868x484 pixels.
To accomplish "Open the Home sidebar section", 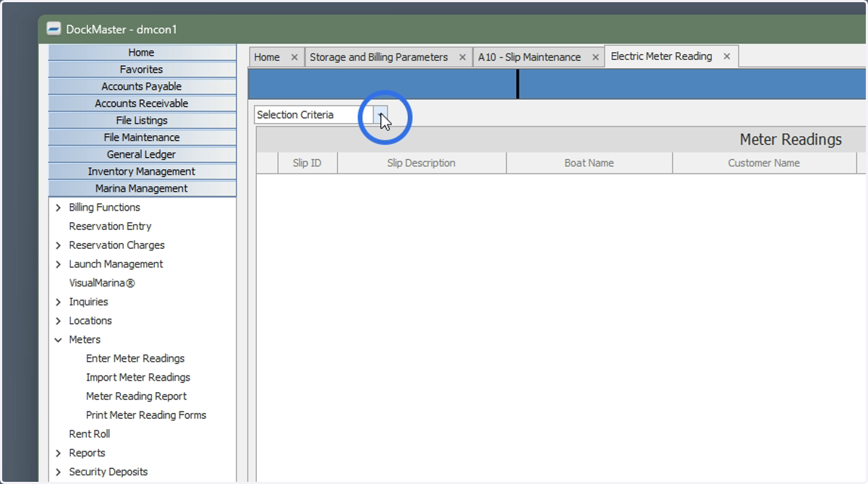I will (142, 53).
